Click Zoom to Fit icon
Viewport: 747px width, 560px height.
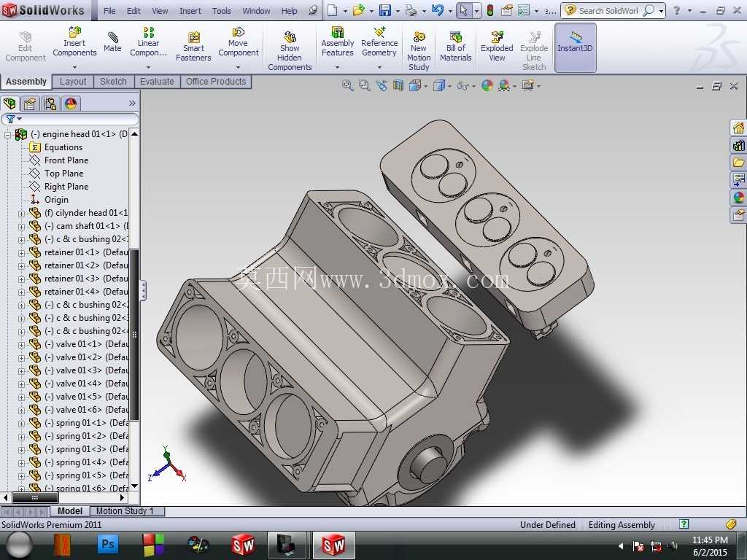[348, 86]
